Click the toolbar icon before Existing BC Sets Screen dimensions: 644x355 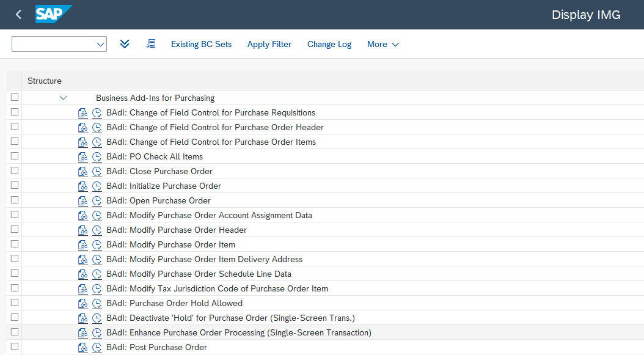point(151,43)
